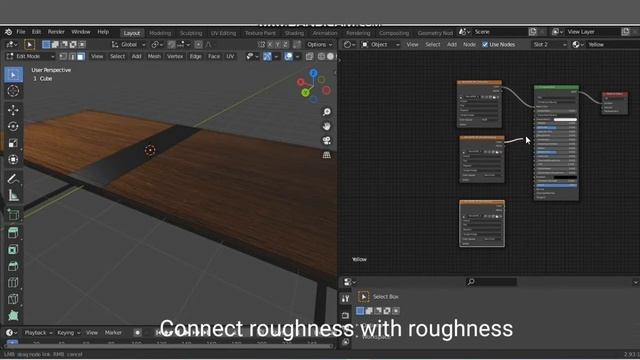Select the Transform tool
Viewport: 640px width, 360px height.
[x=13, y=159]
